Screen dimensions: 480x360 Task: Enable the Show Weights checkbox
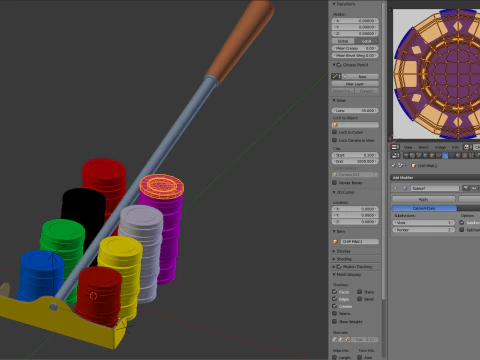tap(335, 321)
